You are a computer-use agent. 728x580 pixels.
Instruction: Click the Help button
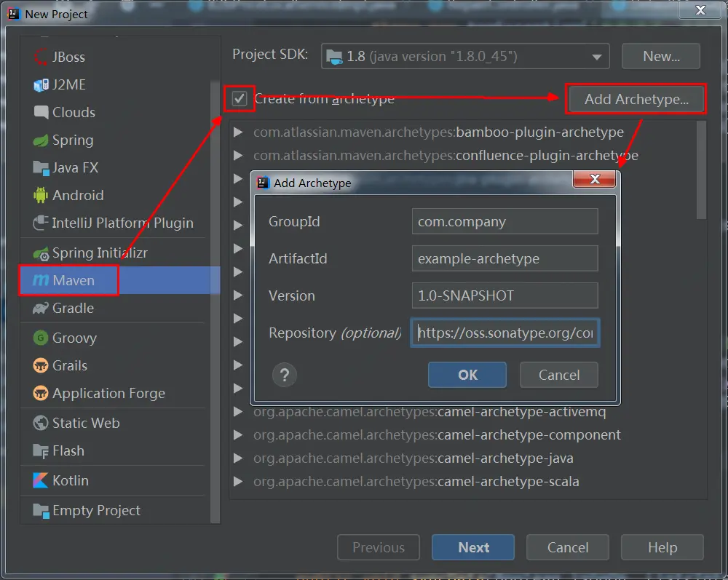click(x=662, y=547)
